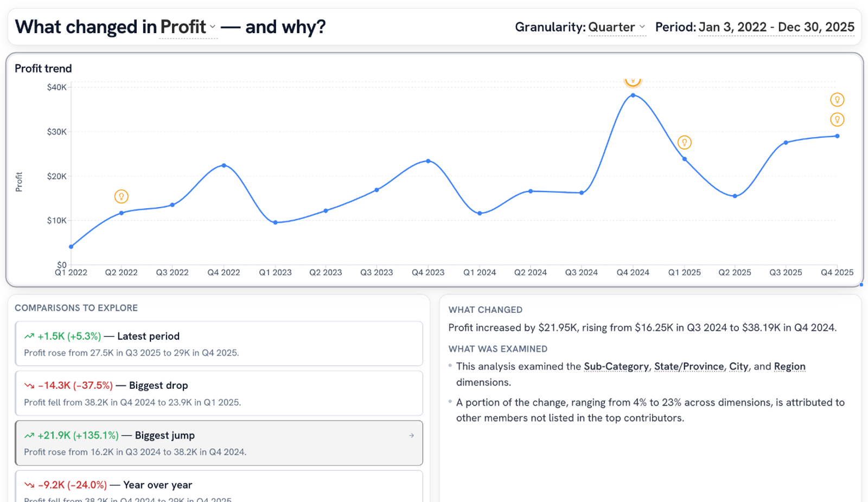The height and width of the screenshot is (502, 868).
Task: Click the $40K y-axis label
Action: click(x=57, y=87)
